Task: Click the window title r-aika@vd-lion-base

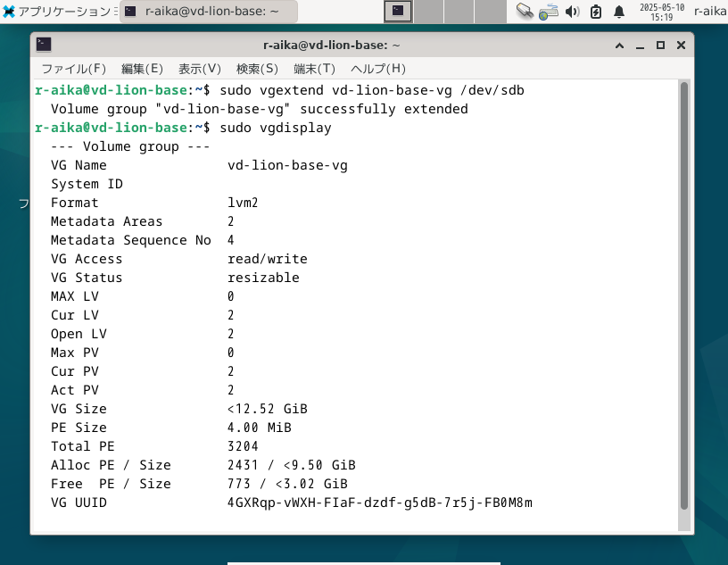Action: pyautogui.click(x=332, y=45)
